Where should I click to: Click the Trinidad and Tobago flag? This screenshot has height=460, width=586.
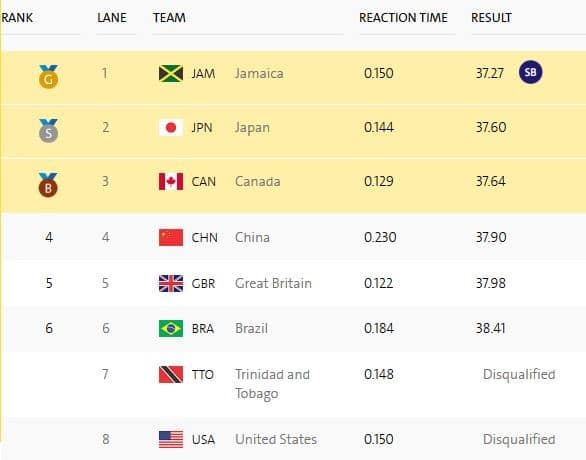coord(171,374)
